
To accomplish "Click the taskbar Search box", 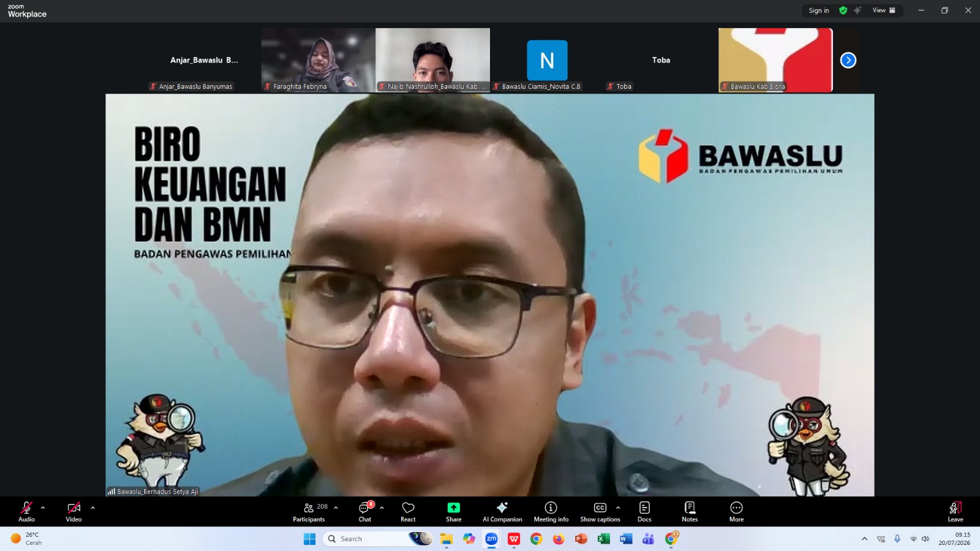I will coord(379,539).
